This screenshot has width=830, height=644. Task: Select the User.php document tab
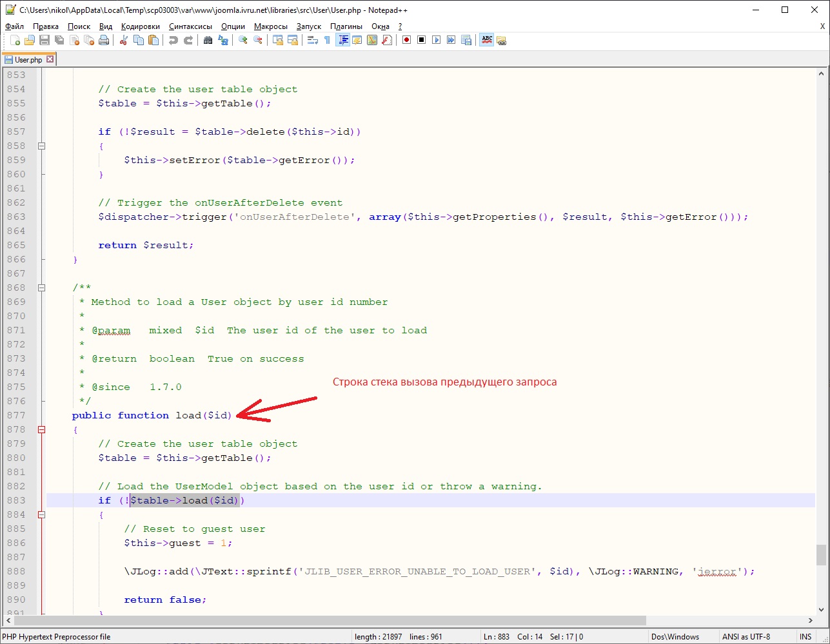(29, 59)
